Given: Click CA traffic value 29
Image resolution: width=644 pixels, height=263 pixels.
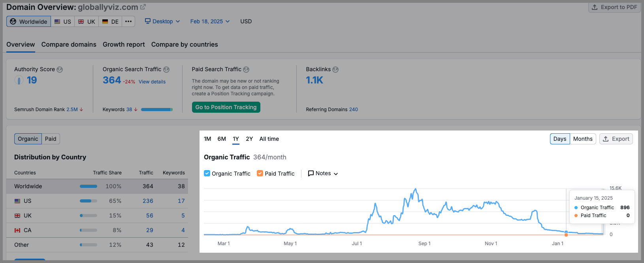Looking at the screenshot, I should click(150, 230).
